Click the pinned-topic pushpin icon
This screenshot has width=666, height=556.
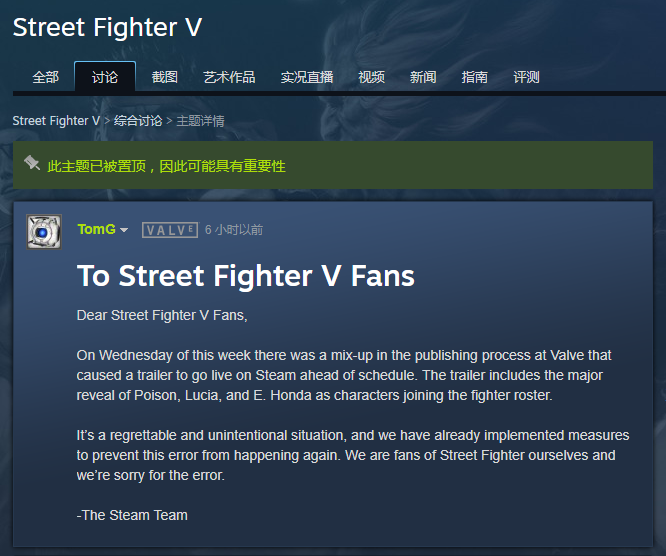click(x=32, y=163)
